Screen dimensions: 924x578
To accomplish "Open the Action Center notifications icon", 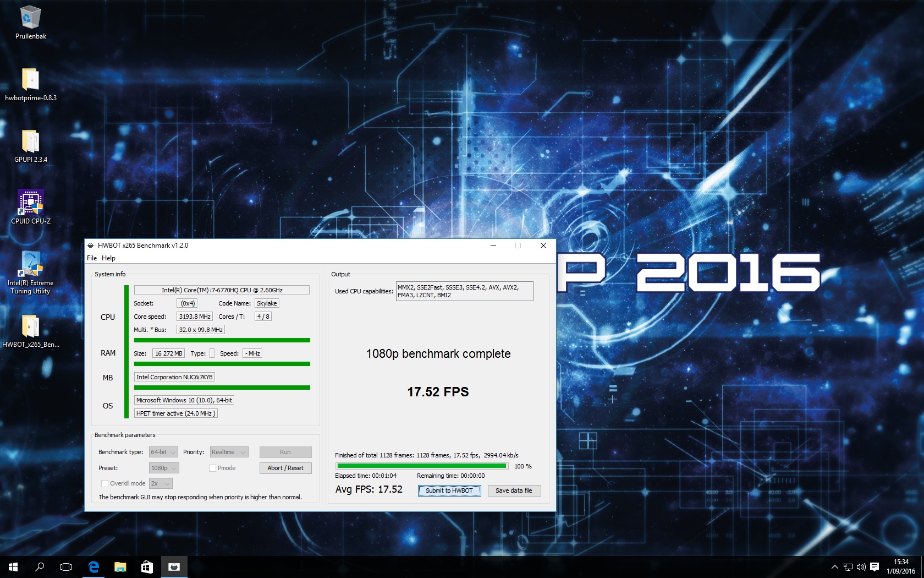I will click(x=875, y=567).
